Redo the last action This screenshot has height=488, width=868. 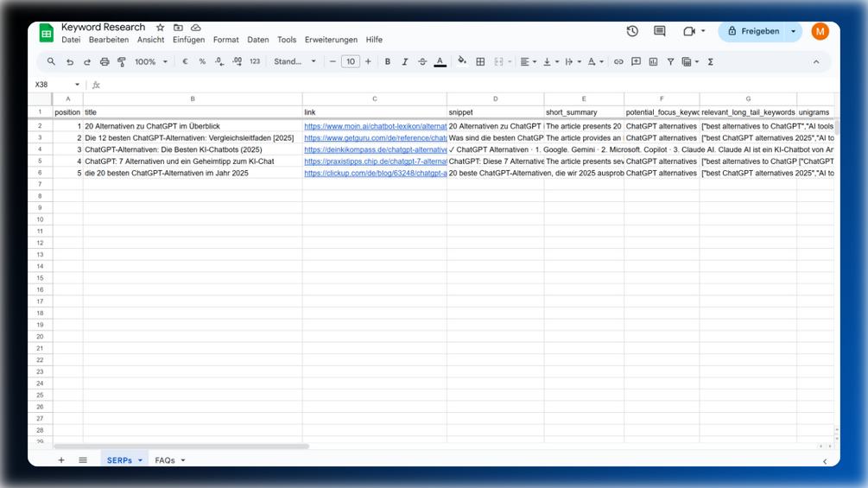(x=87, y=62)
